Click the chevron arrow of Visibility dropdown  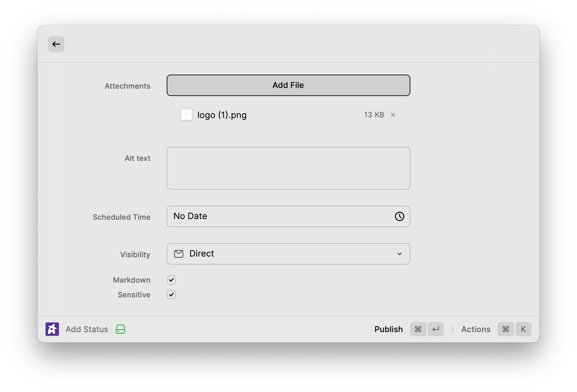pos(399,254)
